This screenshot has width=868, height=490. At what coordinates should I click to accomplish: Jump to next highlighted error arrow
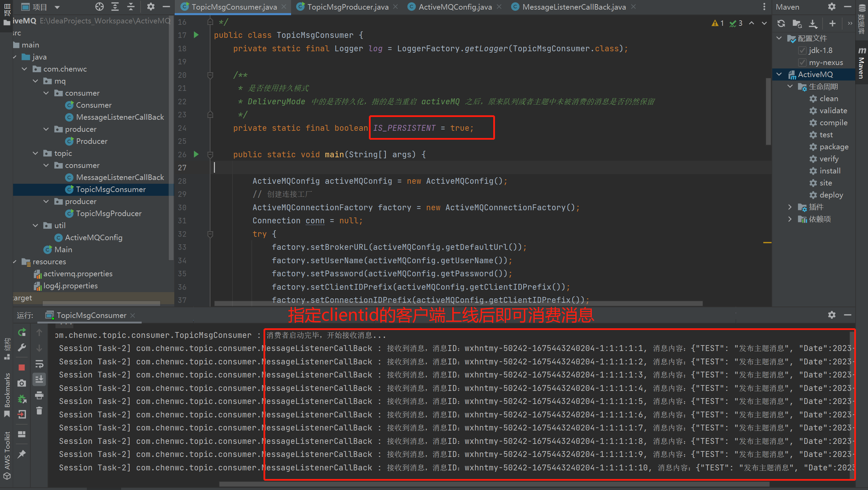point(764,23)
